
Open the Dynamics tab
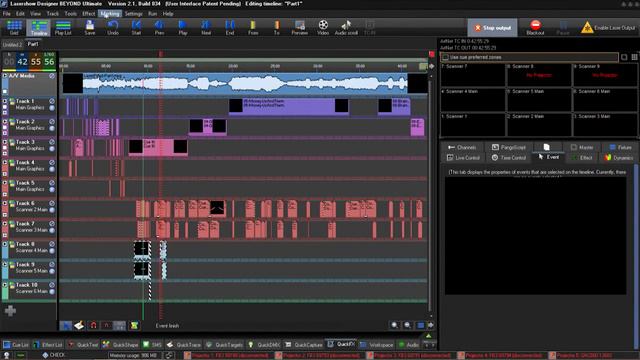coord(619,158)
